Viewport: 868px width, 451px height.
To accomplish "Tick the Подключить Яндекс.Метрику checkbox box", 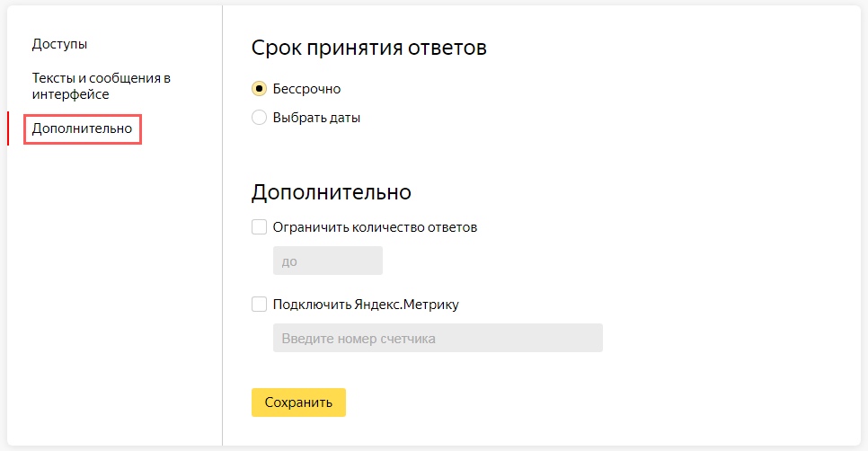I will (x=259, y=305).
